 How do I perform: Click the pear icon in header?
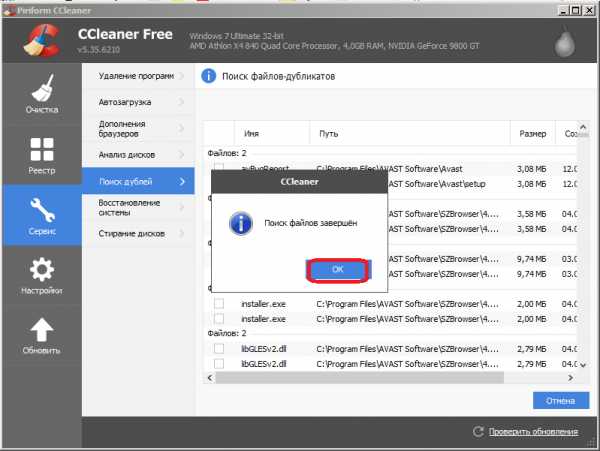[565, 41]
